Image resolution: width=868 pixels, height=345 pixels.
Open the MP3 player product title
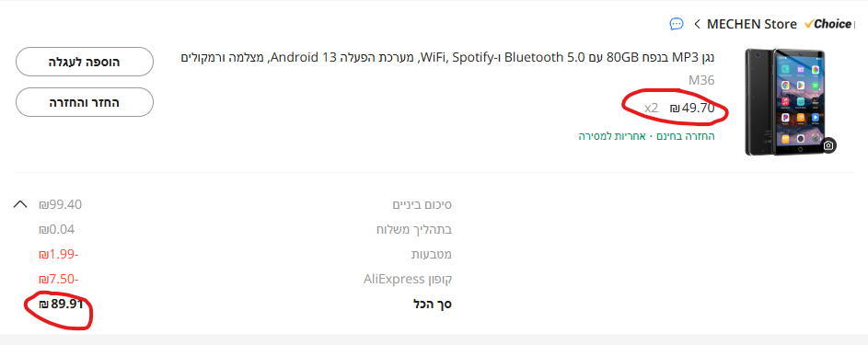click(448, 57)
